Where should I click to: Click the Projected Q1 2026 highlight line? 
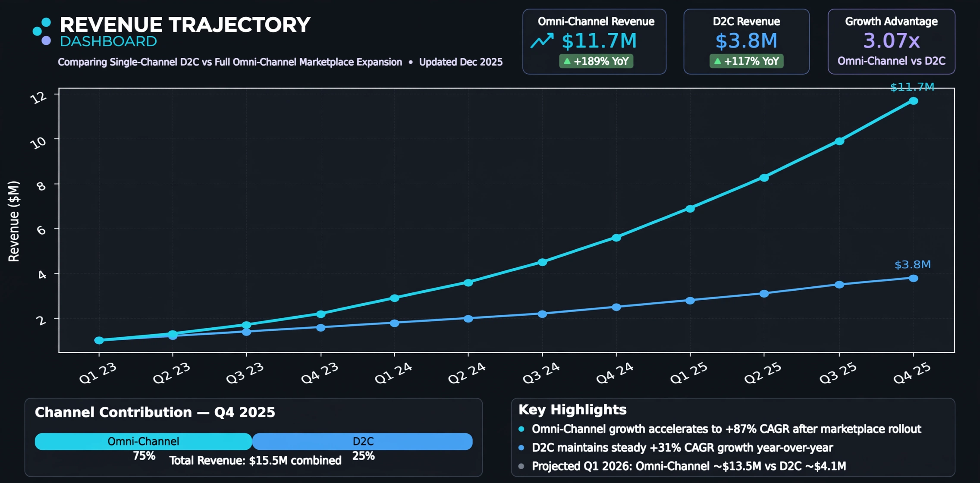pyautogui.click(x=689, y=466)
